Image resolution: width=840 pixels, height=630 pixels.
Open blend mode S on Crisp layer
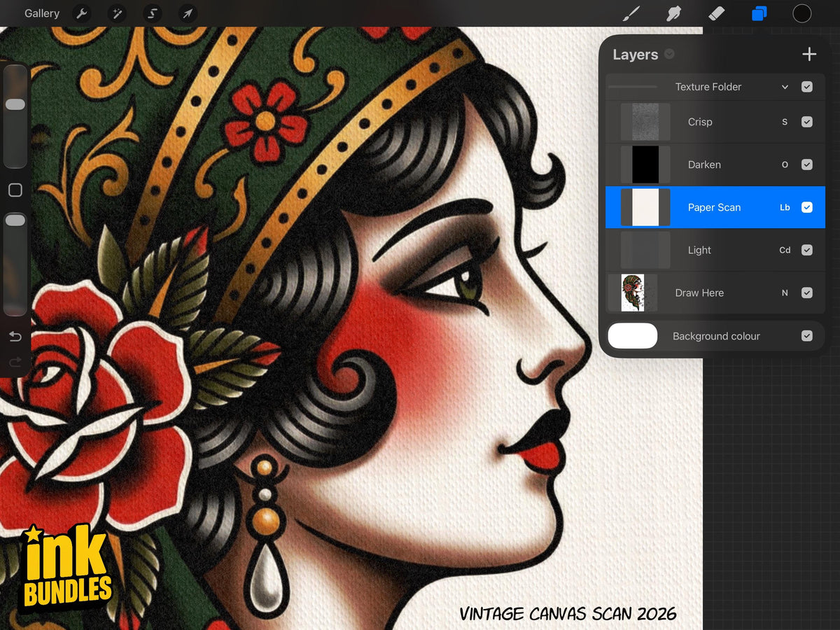(785, 122)
